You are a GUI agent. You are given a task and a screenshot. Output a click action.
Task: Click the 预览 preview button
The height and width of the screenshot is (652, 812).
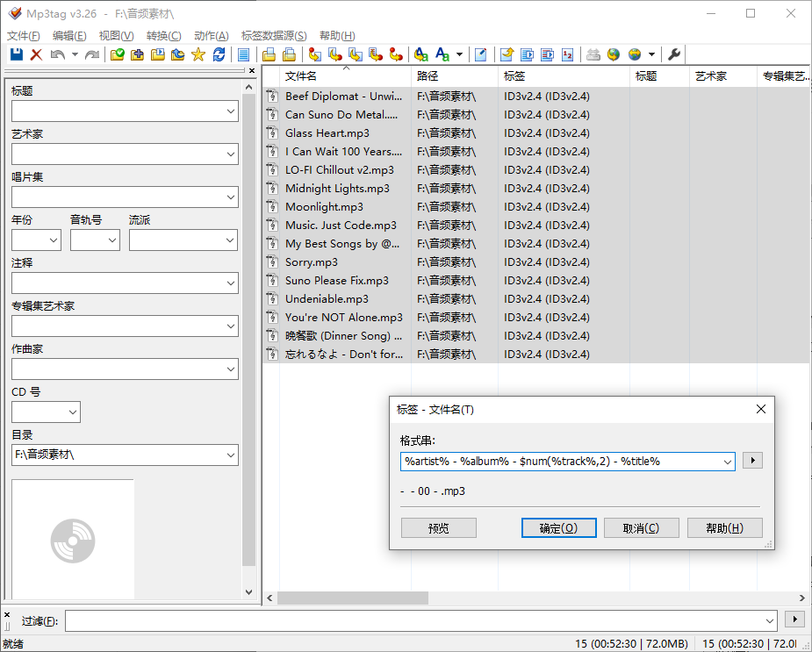click(x=438, y=527)
